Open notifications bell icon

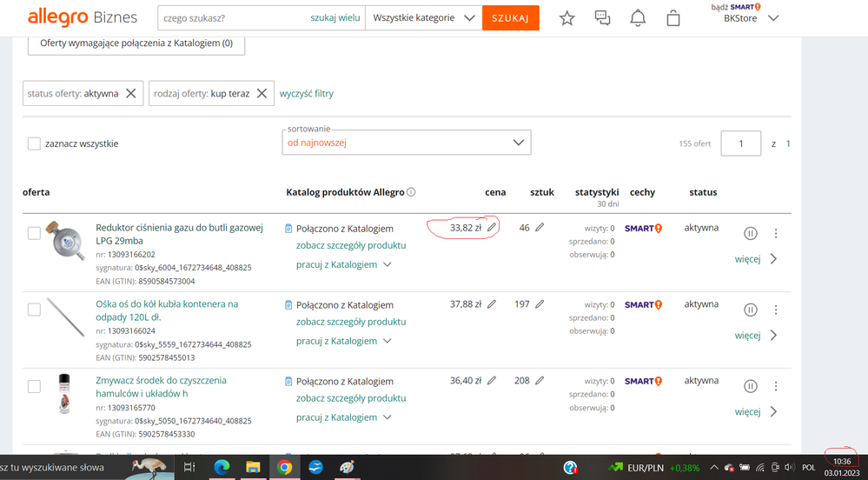click(x=638, y=18)
